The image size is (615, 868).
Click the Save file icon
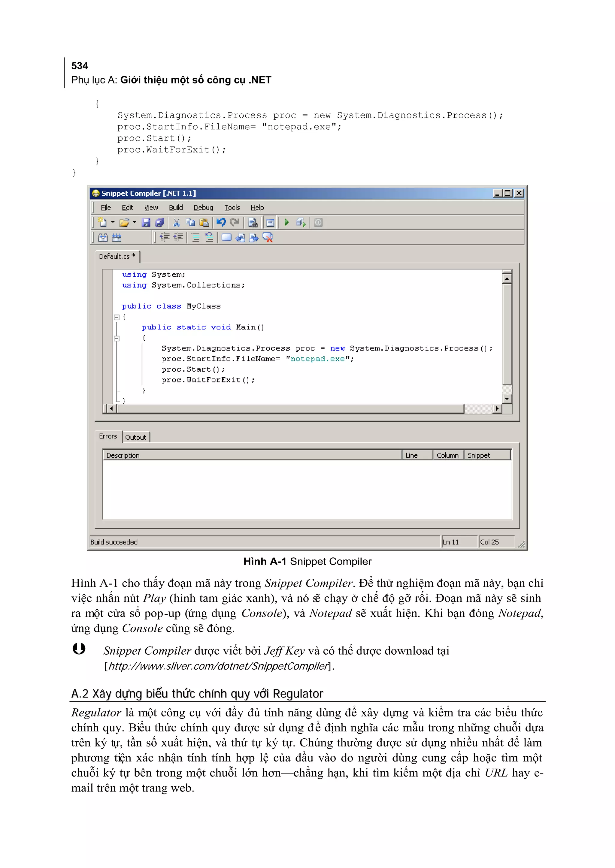click(146, 223)
